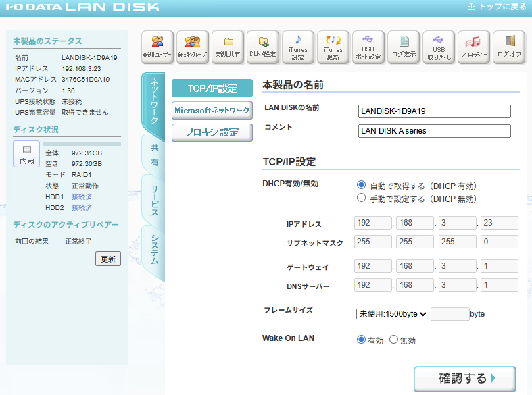Open the DLNA設定 icon
The width and height of the screenshot is (532, 395).
[x=263, y=47]
